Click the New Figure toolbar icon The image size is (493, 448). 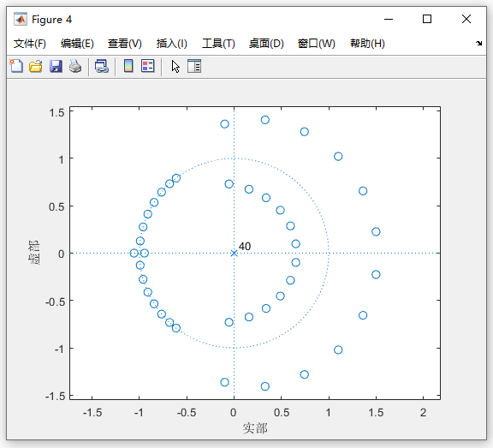click(x=16, y=66)
